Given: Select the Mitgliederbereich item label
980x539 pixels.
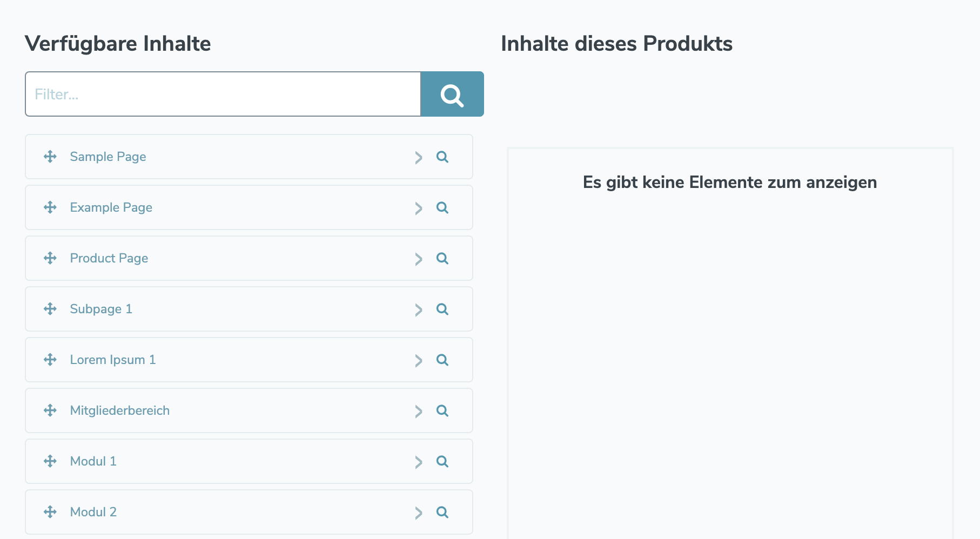Looking at the screenshot, I should (120, 410).
